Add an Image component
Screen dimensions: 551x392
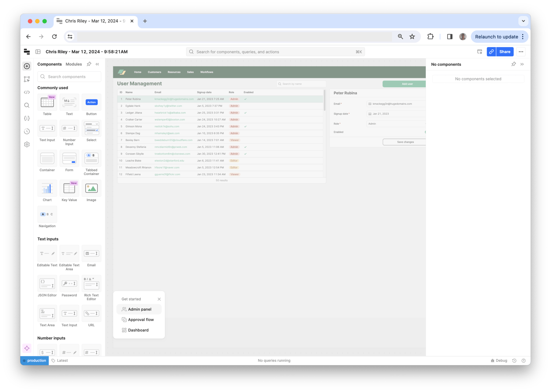pyautogui.click(x=91, y=191)
